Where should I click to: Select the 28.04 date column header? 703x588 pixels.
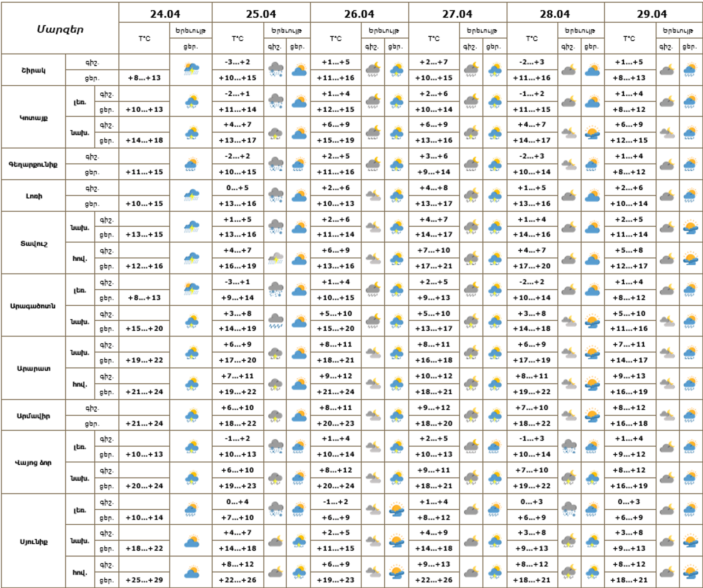[555, 14]
